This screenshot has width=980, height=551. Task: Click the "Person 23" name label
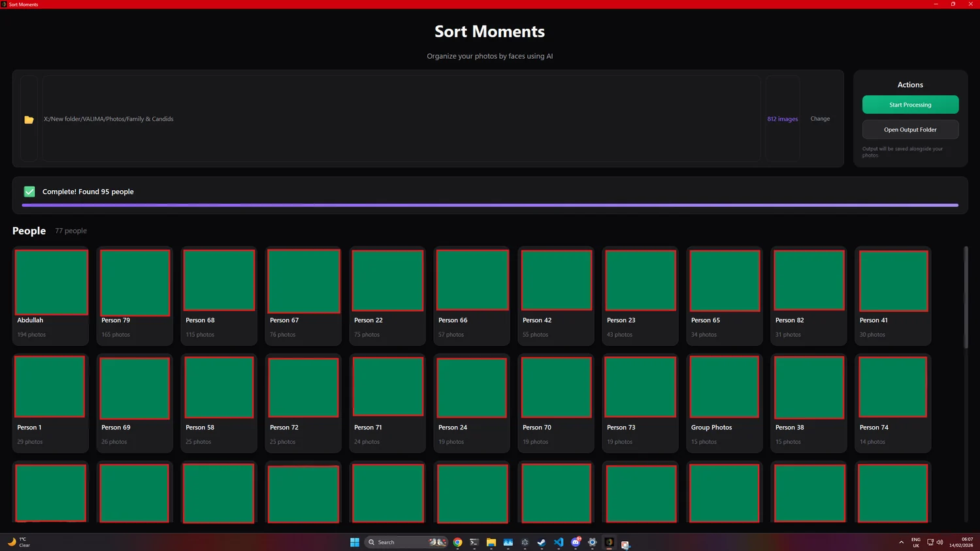pyautogui.click(x=621, y=320)
